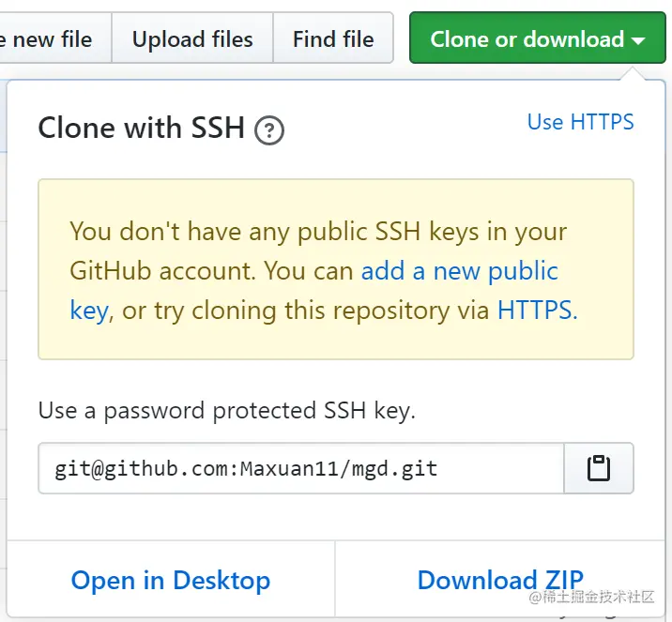Viewport: 672px width, 622px height.
Task: Click the wrapped 'key' link on the notice's last line
Action: coord(89,311)
